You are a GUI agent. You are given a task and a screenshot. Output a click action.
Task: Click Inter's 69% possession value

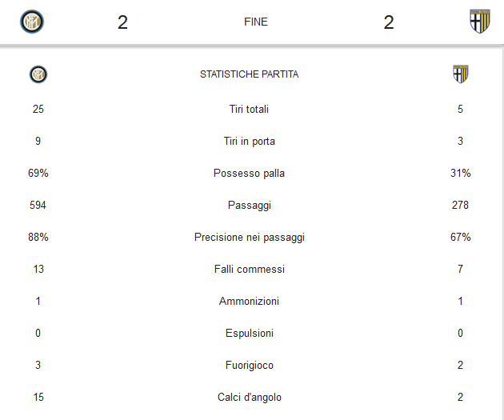coord(38,174)
